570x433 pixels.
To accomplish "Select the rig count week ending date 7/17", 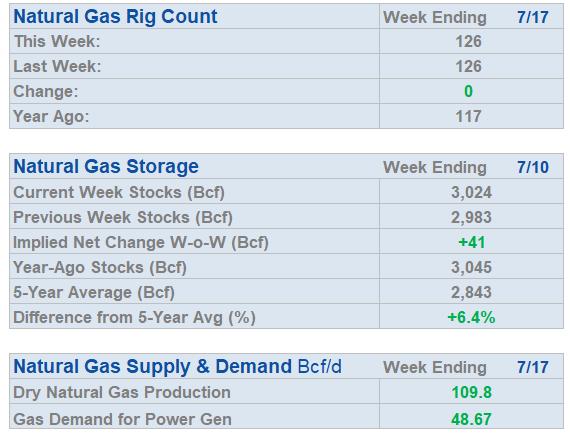I will pyautogui.click(x=533, y=17).
